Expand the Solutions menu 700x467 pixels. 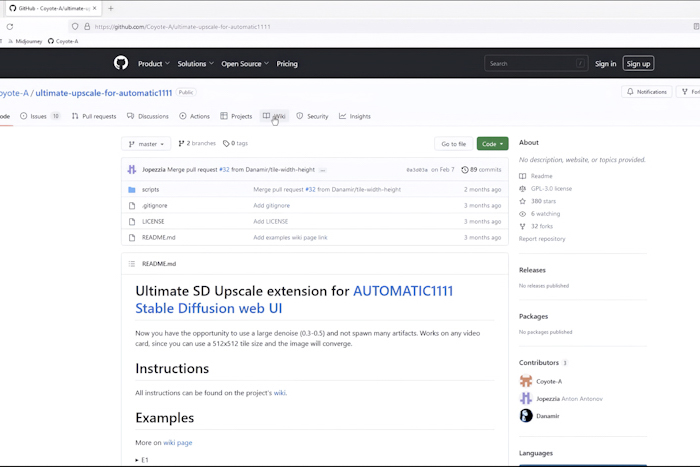(196, 64)
